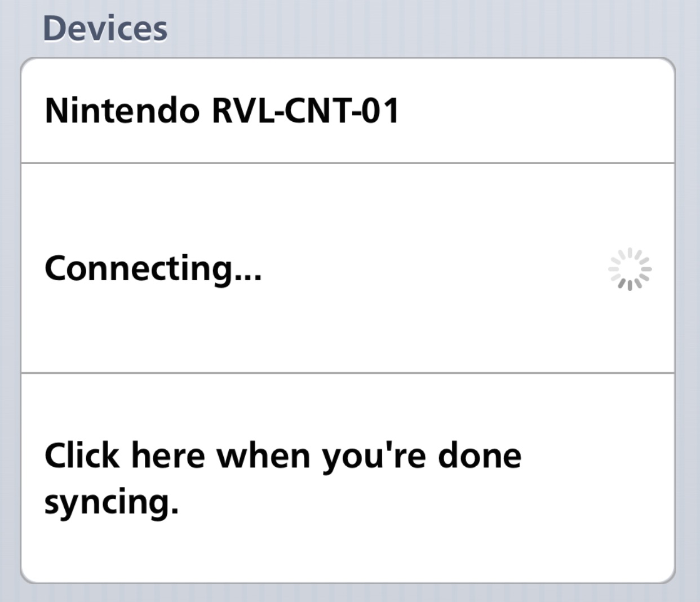700x602 pixels.
Task: Tap the Connecting... status row
Action: 348,268
